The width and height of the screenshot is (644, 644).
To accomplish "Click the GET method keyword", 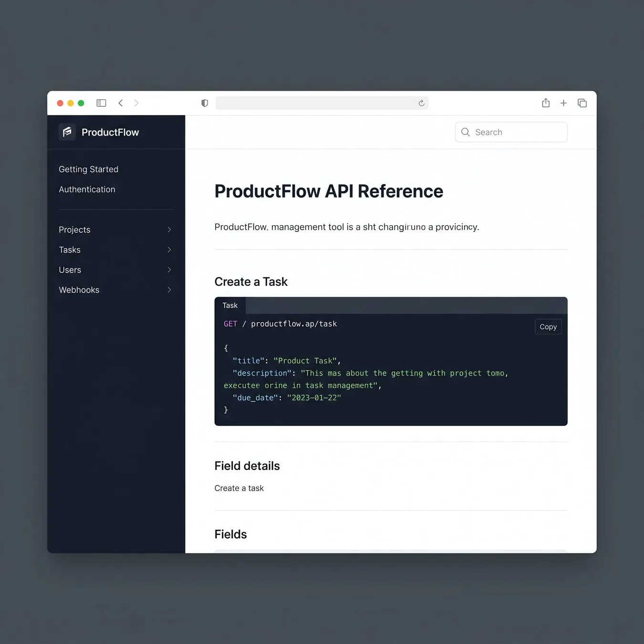I will (x=230, y=324).
